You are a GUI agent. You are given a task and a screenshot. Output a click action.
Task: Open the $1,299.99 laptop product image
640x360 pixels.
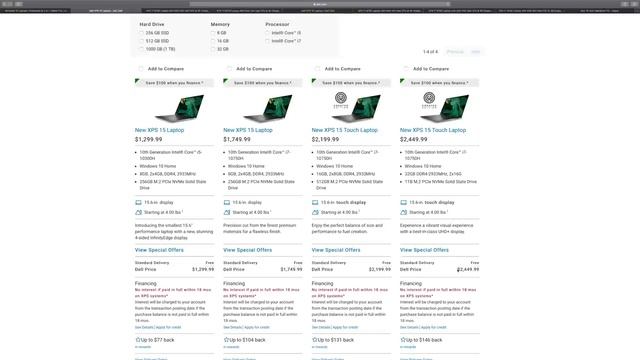pos(180,108)
